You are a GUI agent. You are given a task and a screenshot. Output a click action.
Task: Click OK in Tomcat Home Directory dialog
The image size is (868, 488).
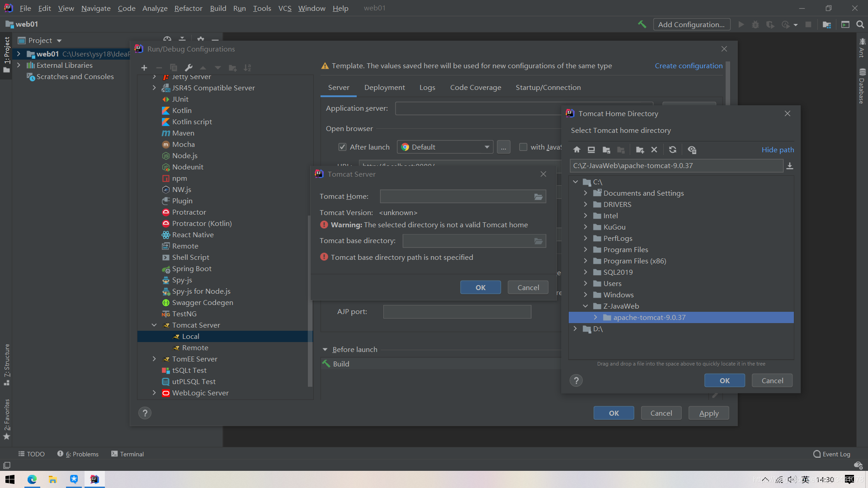[x=724, y=380]
